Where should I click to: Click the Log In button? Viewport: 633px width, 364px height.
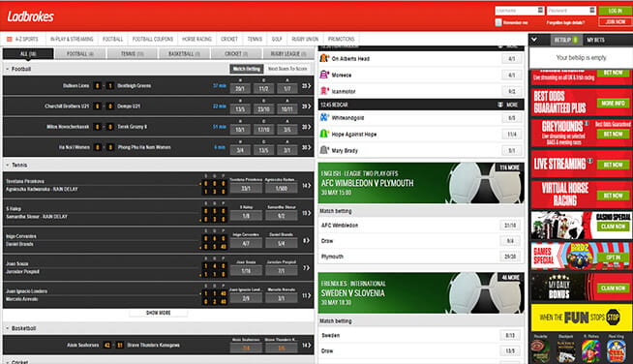(x=616, y=11)
